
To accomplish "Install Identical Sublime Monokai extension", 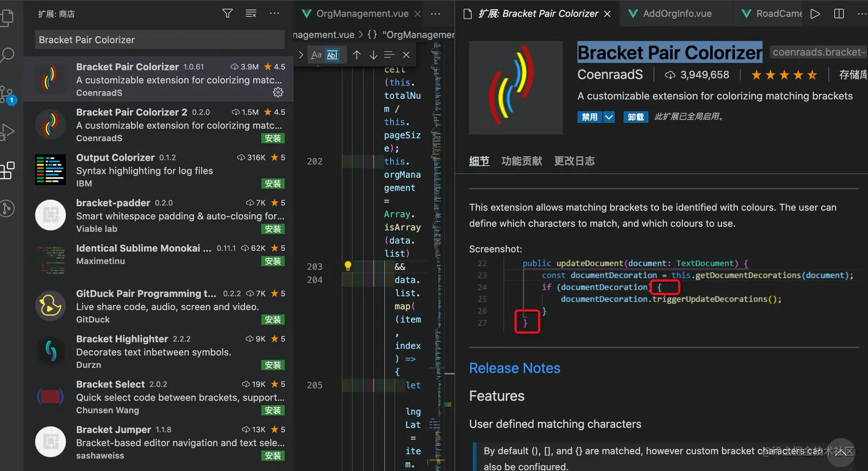I will click(273, 261).
